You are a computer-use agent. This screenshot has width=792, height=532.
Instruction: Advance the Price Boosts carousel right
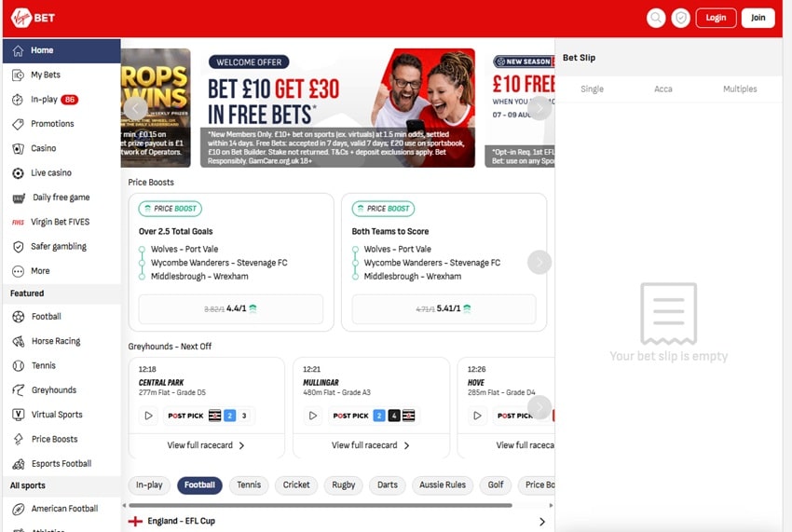pyautogui.click(x=539, y=262)
